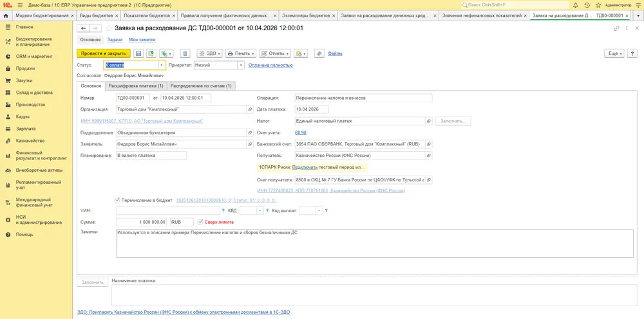Open the Еще dropdown menu
This screenshot has width=644, height=319.
coord(614,53)
